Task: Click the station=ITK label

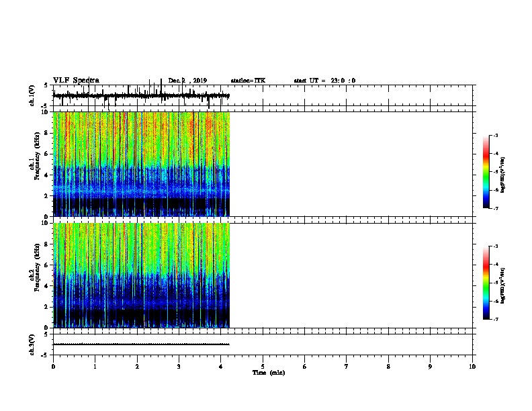Action: pos(248,81)
